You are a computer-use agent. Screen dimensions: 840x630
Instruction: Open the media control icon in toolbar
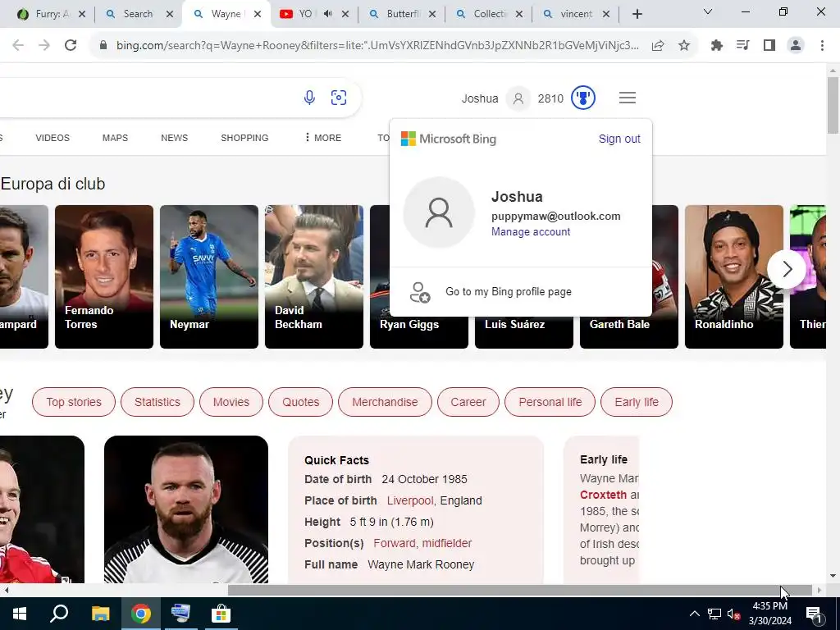742,45
